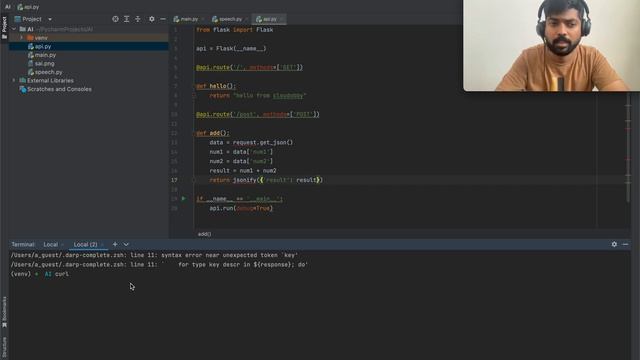Expand the venv folder

click(x=21, y=38)
